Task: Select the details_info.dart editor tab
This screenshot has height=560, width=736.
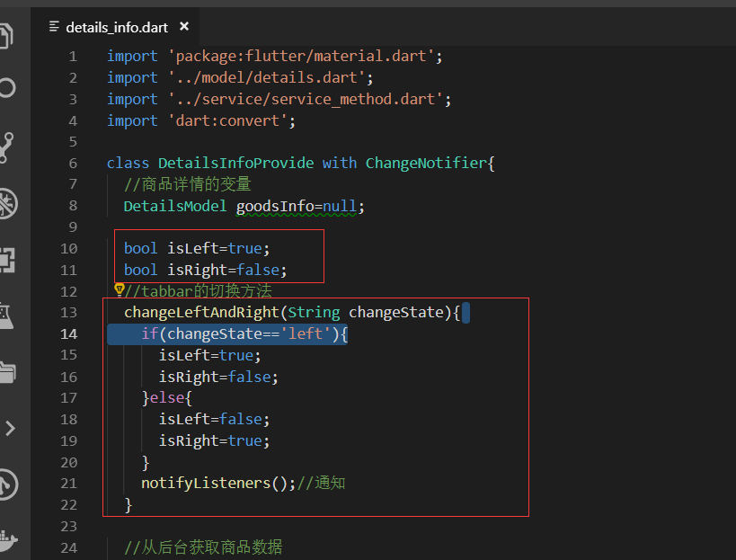Action: point(117,27)
